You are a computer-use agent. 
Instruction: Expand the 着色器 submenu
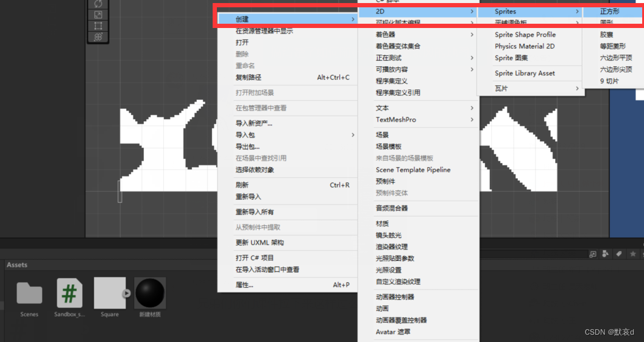point(418,35)
